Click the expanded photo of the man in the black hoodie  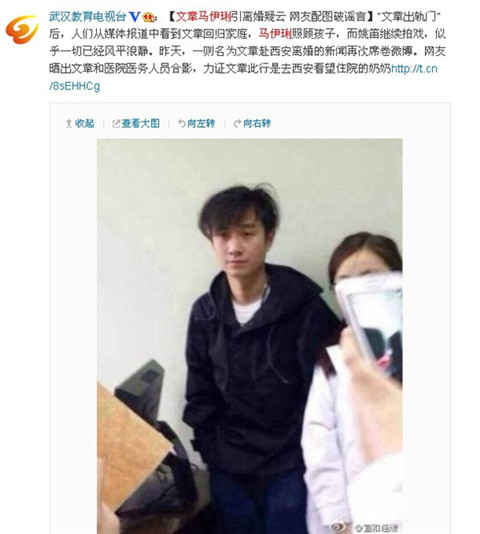pyautogui.click(x=249, y=336)
